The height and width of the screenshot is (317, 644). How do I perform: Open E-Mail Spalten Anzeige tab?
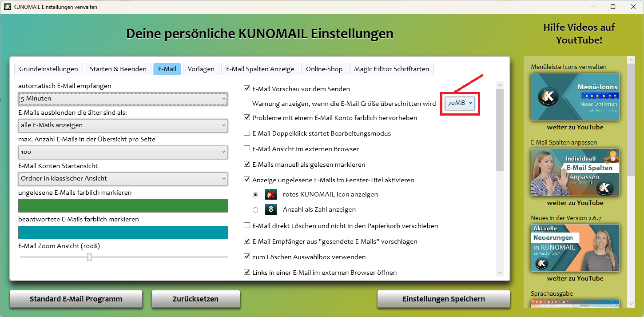click(x=260, y=69)
